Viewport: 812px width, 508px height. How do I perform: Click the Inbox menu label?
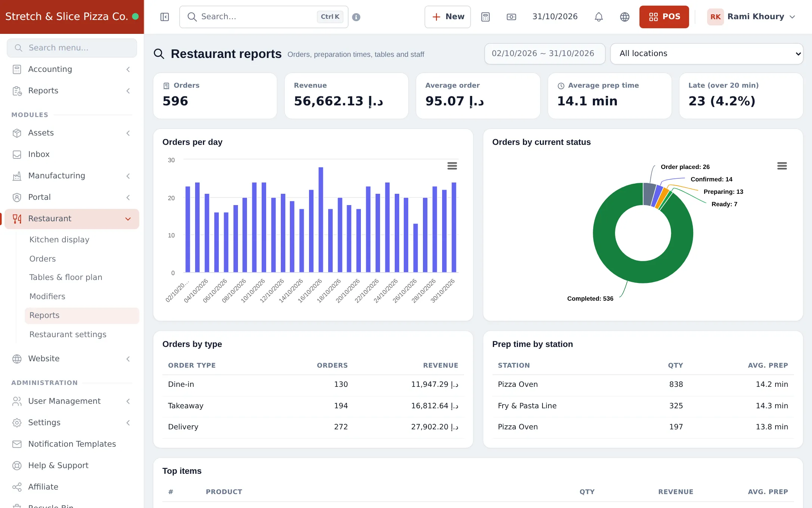(x=39, y=154)
